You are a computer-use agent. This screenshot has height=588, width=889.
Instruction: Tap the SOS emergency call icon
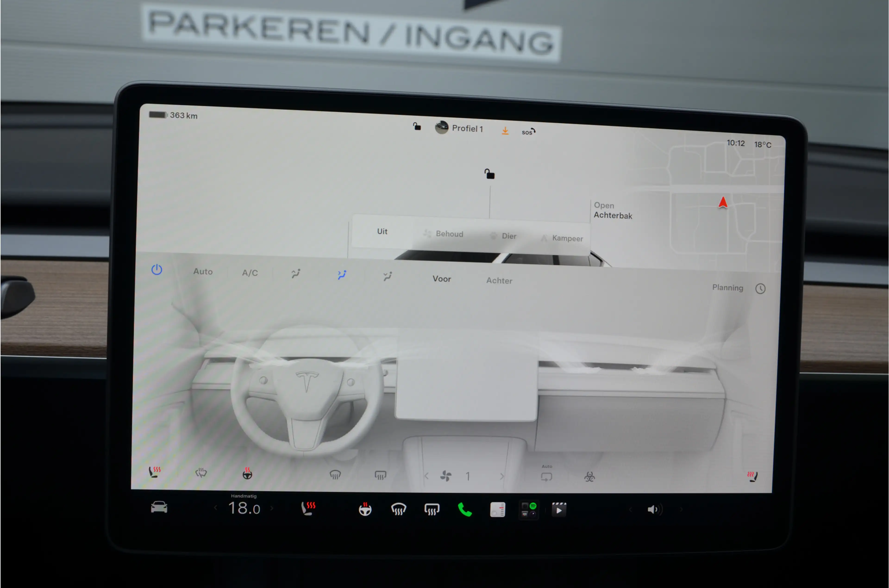click(528, 132)
